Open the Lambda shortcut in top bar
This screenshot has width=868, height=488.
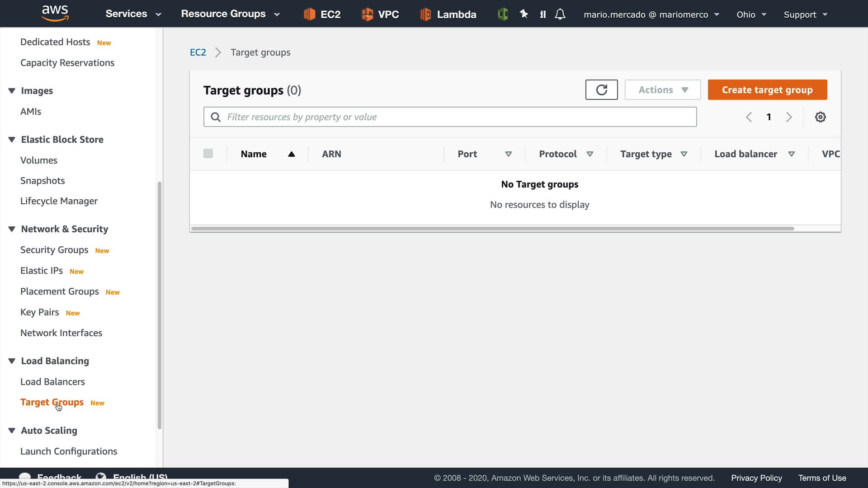448,14
